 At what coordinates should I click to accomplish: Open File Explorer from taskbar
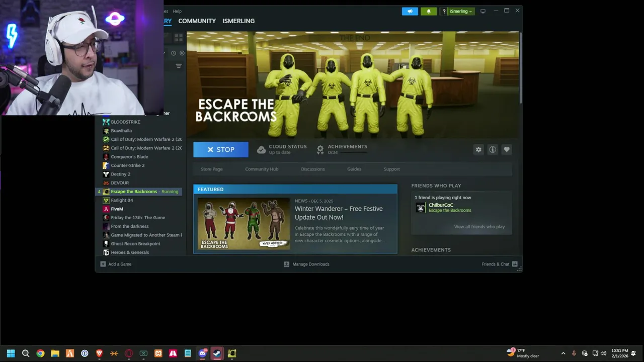(55, 353)
